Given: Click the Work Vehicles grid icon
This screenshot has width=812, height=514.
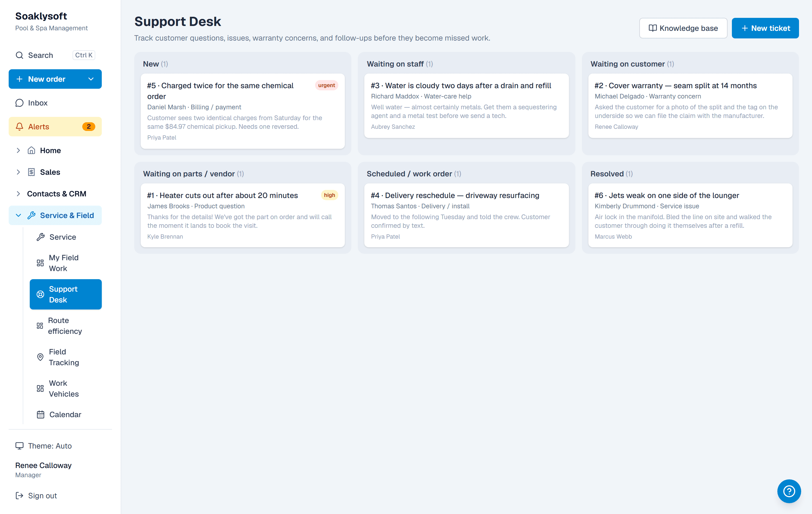Looking at the screenshot, I should tap(40, 388).
